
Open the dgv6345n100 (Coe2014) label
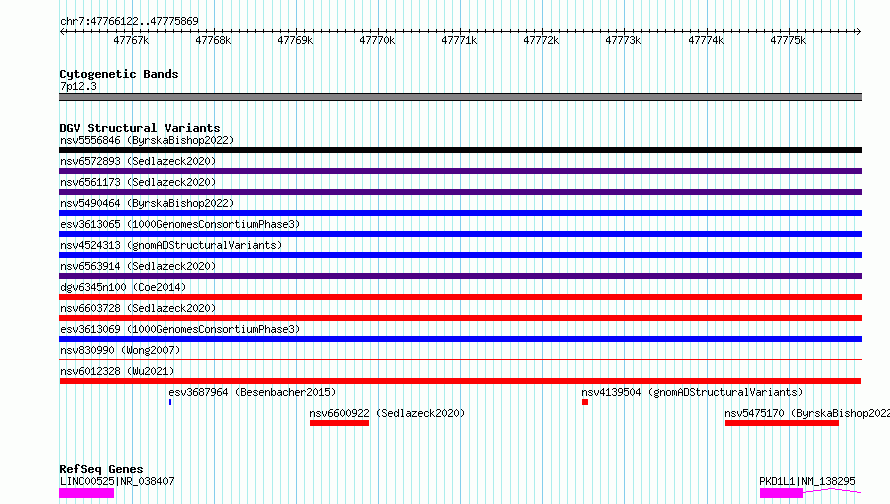click(x=123, y=287)
